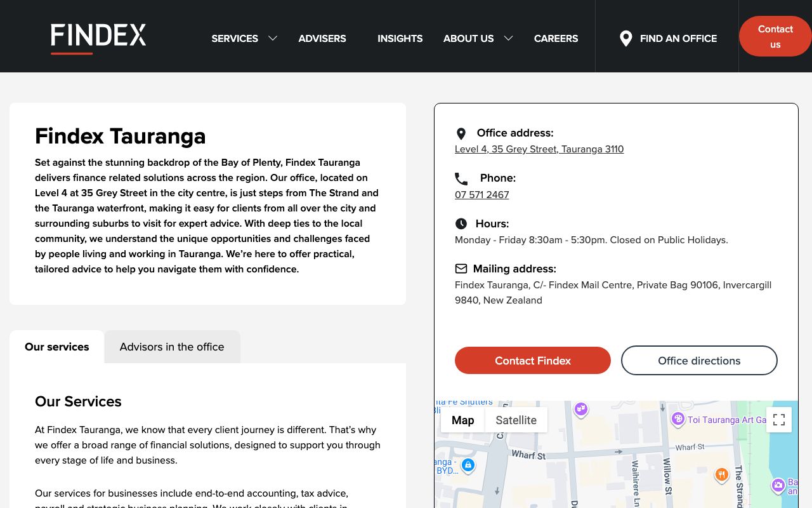Click the purple theatre masks map marker
Viewport: 812px width, 508px height.
580,409
